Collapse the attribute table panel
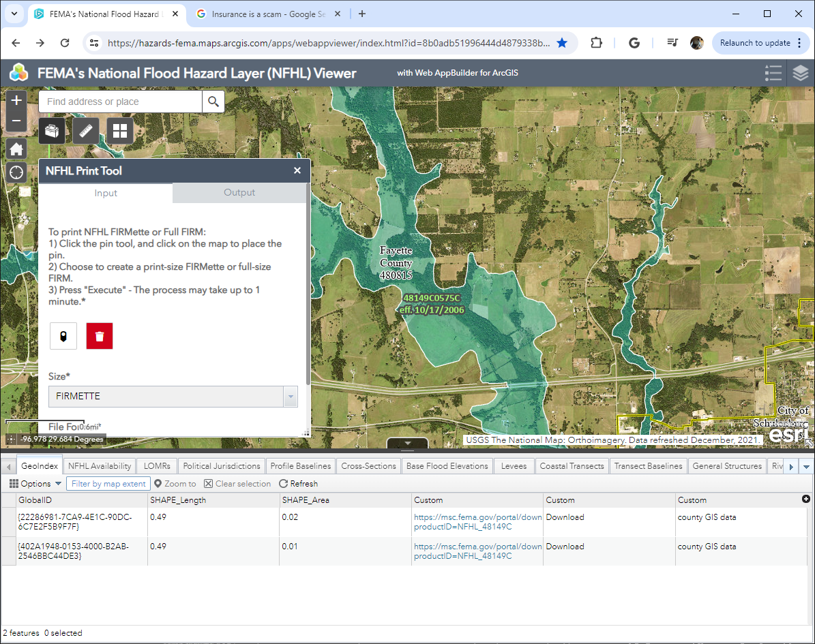 coord(408,443)
